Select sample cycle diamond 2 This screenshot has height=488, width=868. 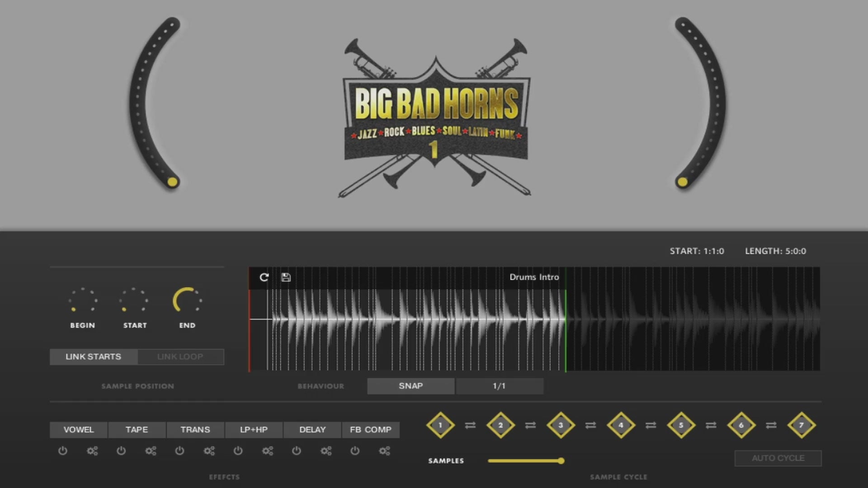coord(500,425)
